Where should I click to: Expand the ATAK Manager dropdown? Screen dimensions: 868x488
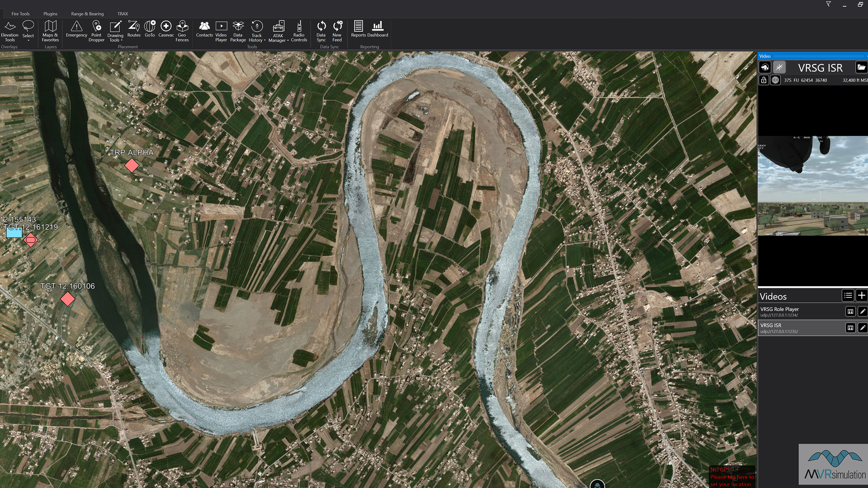288,40
